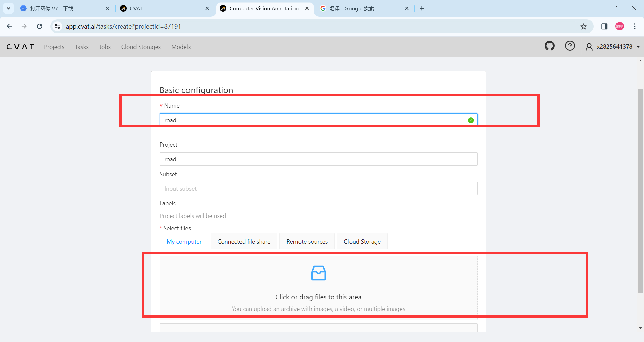The width and height of the screenshot is (644, 342).
Task: Click the Subset input field
Action: coord(318,188)
